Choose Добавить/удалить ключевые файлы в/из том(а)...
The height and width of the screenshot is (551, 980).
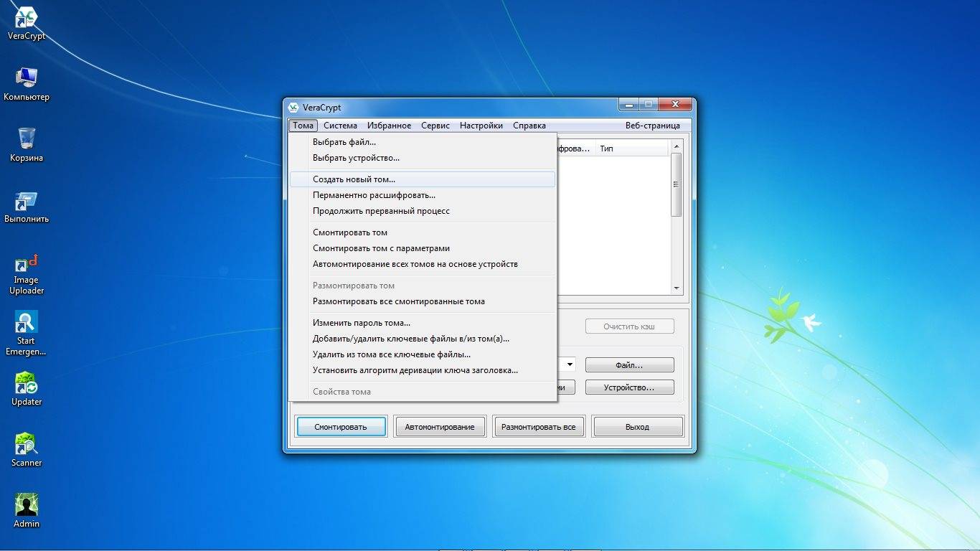[x=423, y=339]
